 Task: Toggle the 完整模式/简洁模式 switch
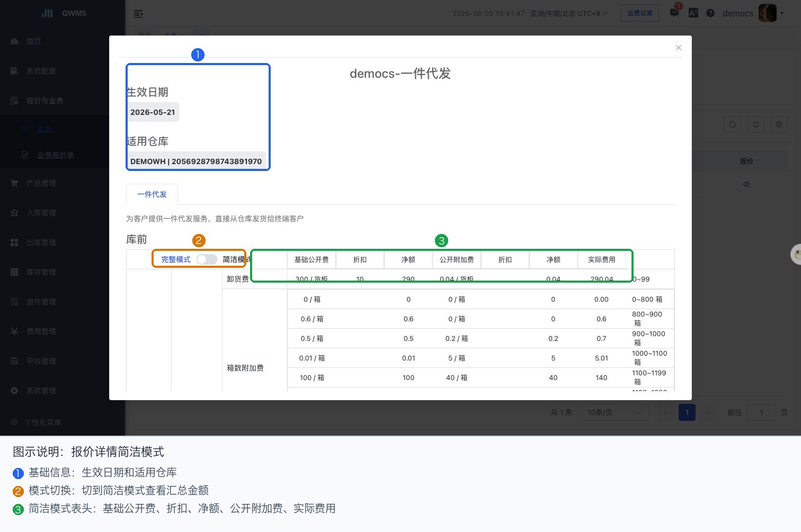pyautogui.click(x=207, y=259)
